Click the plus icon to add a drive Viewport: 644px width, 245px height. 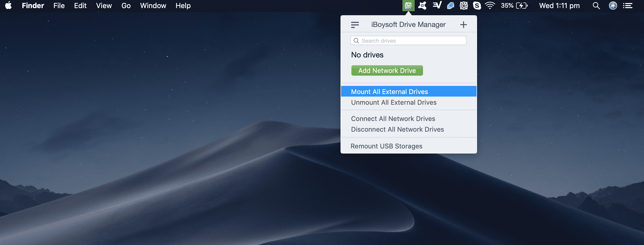(463, 25)
